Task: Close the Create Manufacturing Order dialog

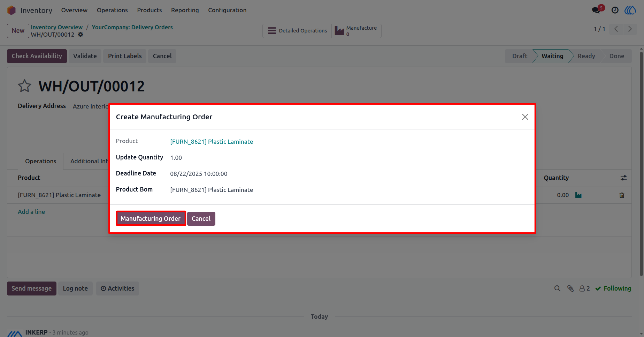Action: pos(525,117)
